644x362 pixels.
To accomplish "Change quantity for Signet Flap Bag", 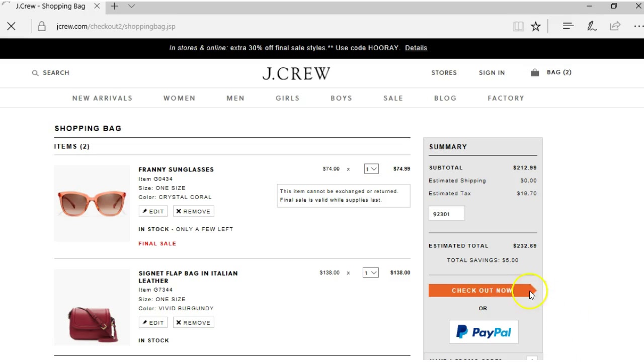I will (371, 273).
